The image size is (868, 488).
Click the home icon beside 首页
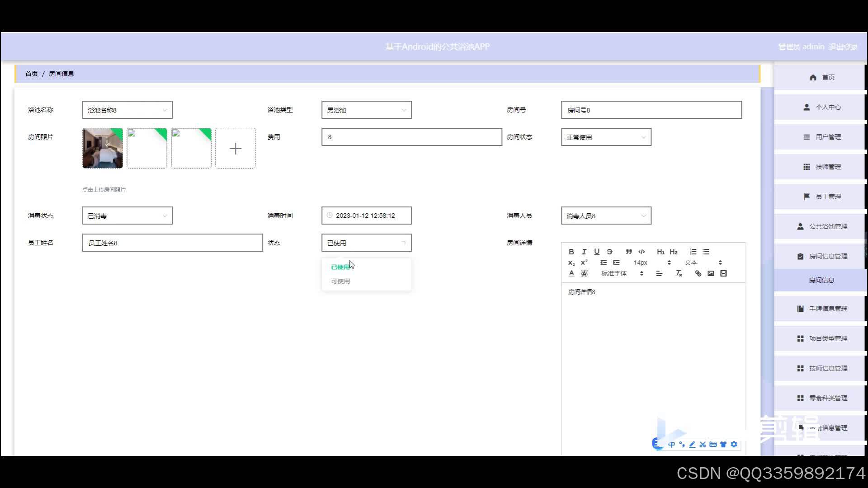tap(813, 77)
